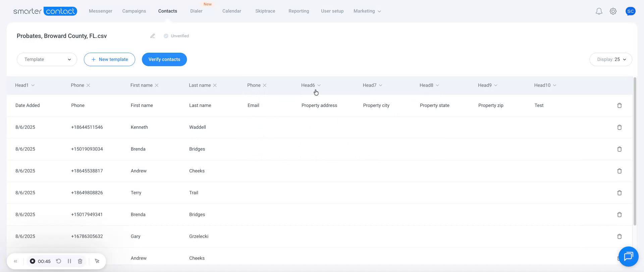644x272 pixels.
Task: Click the Waddell last name cell
Action: (198, 127)
